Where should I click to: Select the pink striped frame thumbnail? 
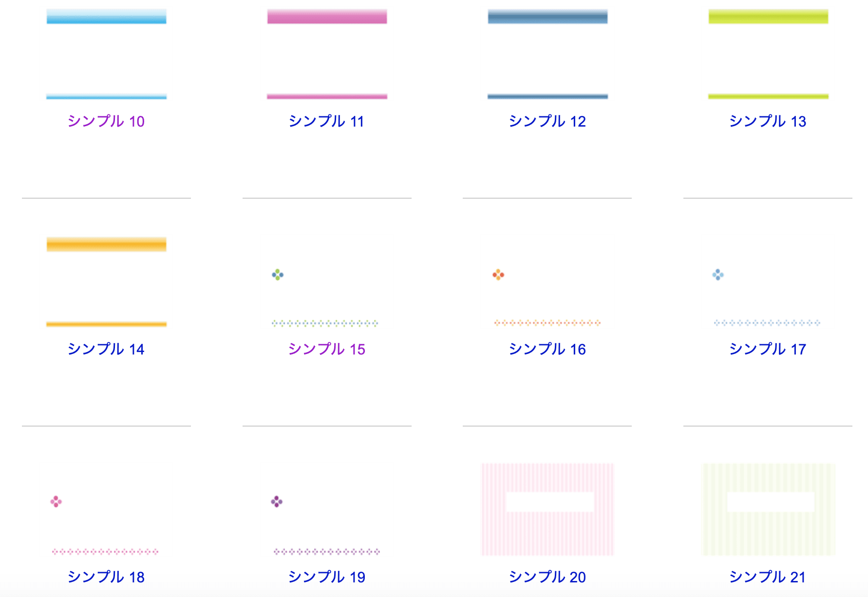pyautogui.click(x=547, y=509)
